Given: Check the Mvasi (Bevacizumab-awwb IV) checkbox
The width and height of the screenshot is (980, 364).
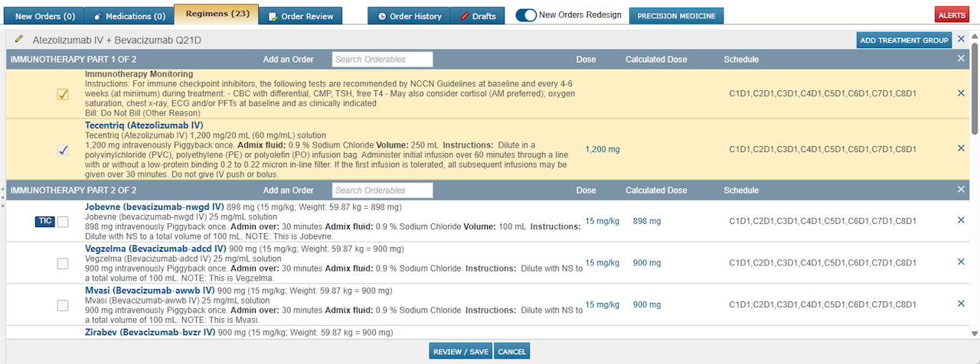Looking at the screenshot, I should (63, 305).
